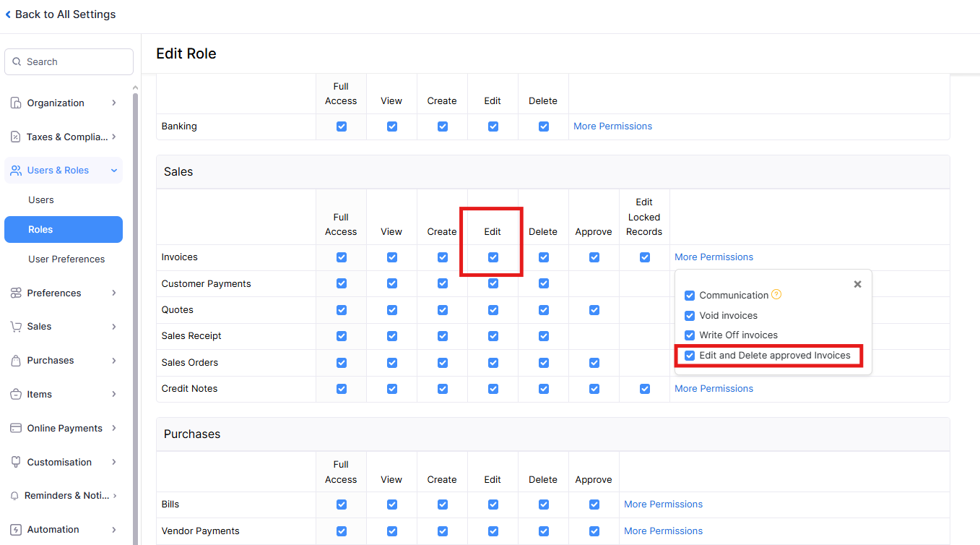Expand Taxes & Compliance section

114,137
